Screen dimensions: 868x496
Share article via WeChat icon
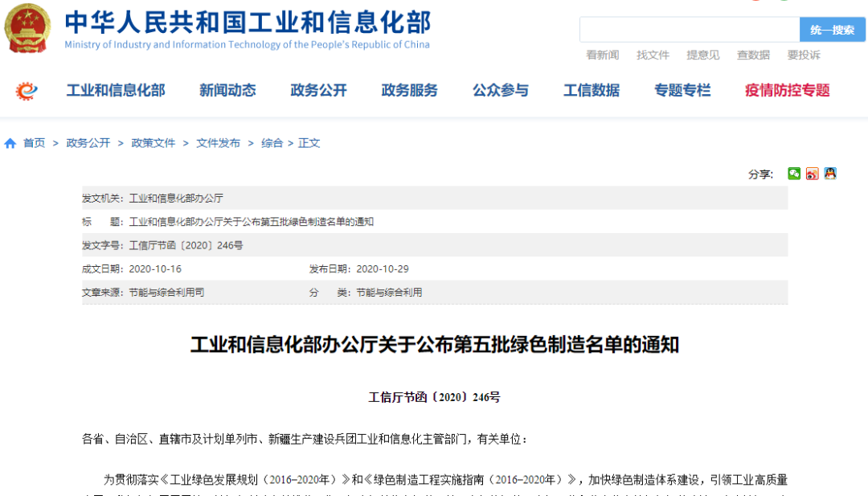pos(794,174)
